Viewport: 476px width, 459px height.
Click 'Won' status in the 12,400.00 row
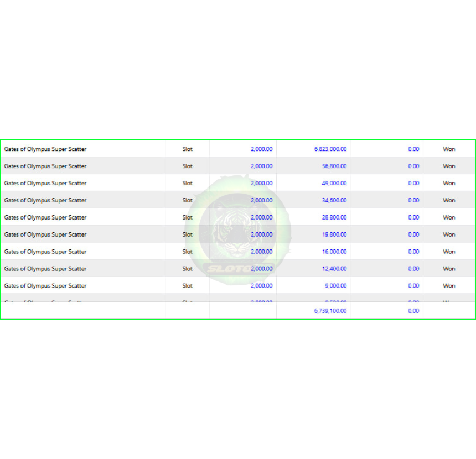click(449, 268)
